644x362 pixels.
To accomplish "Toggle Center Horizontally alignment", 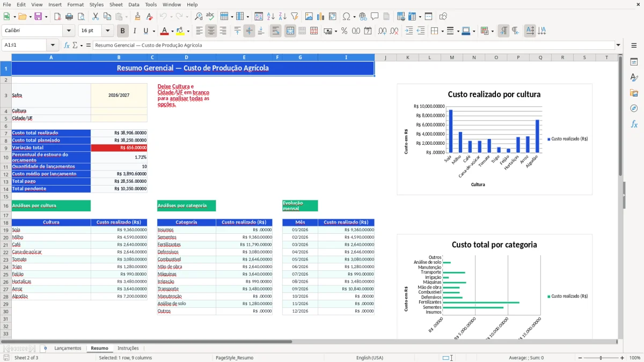I will pos(211,31).
